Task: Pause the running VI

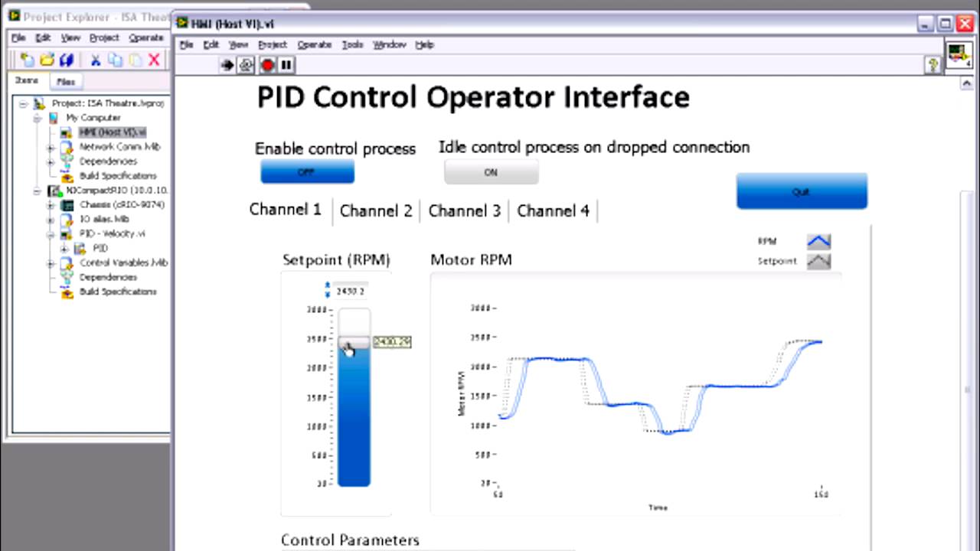Action: click(x=286, y=65)
